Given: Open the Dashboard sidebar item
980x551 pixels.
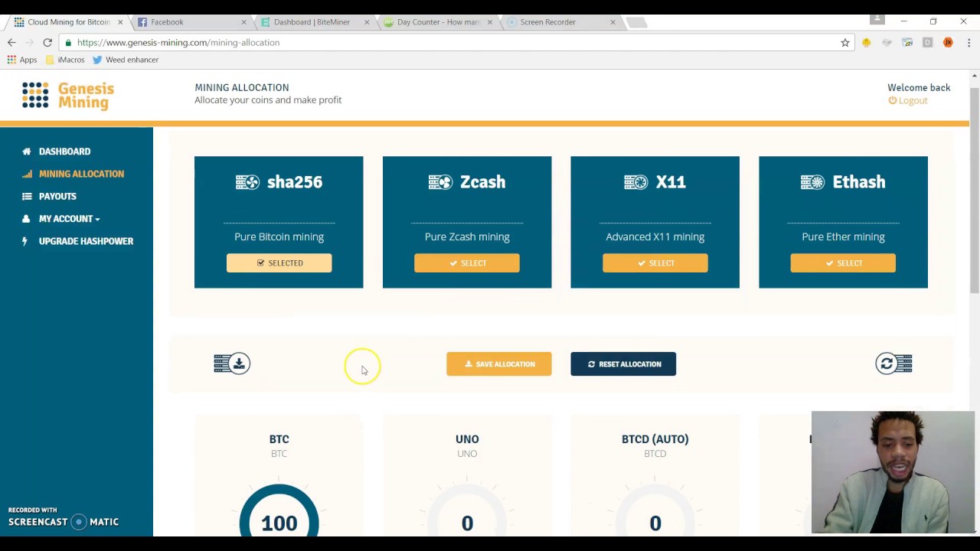Looking at the screenshot, I should [x=64, y=152].
